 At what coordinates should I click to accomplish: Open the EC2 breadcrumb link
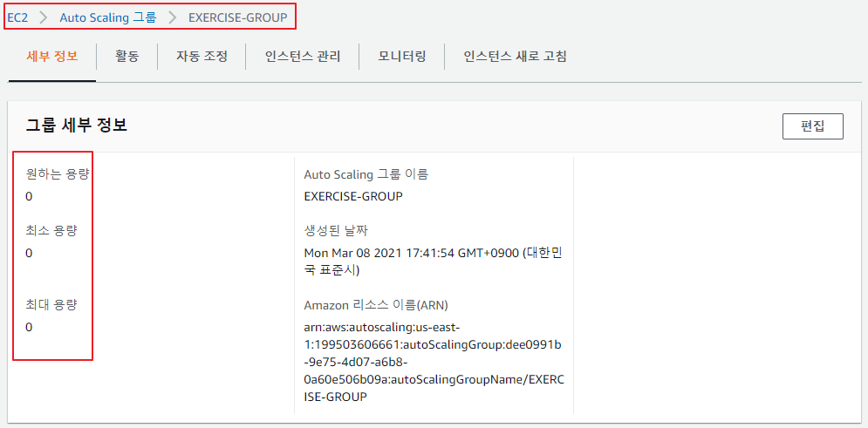tap(17, 17)
